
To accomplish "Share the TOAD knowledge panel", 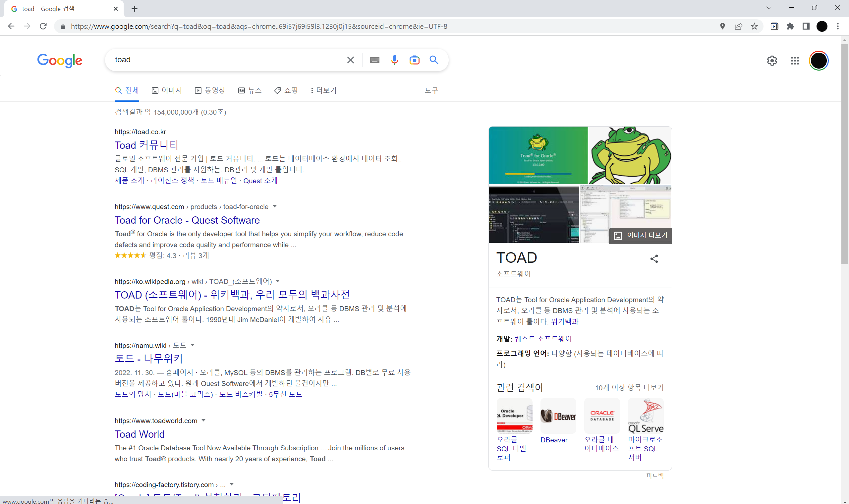I will click(654, 259).
